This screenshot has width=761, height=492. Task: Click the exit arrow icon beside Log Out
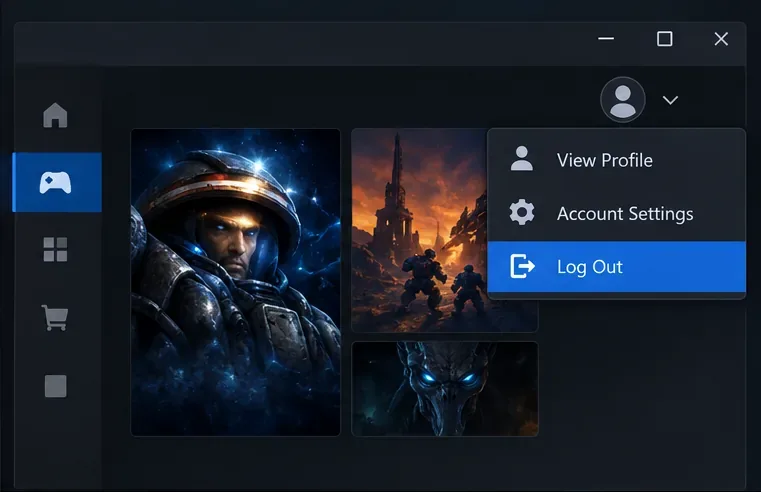522,266
